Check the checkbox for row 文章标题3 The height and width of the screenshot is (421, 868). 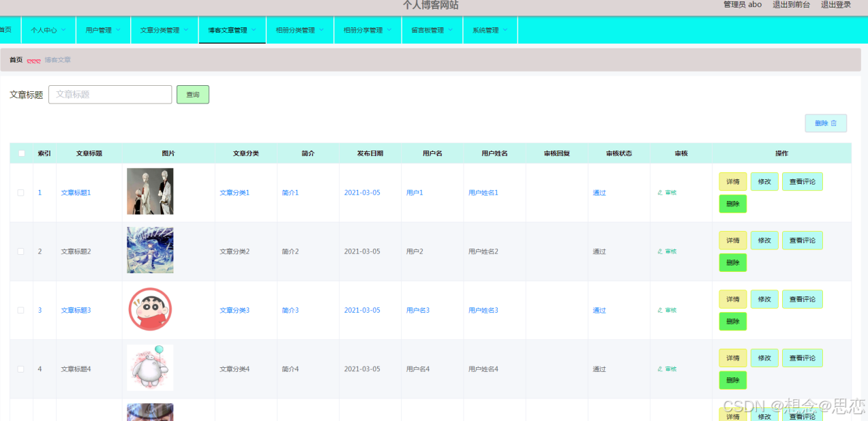point(21,310)
